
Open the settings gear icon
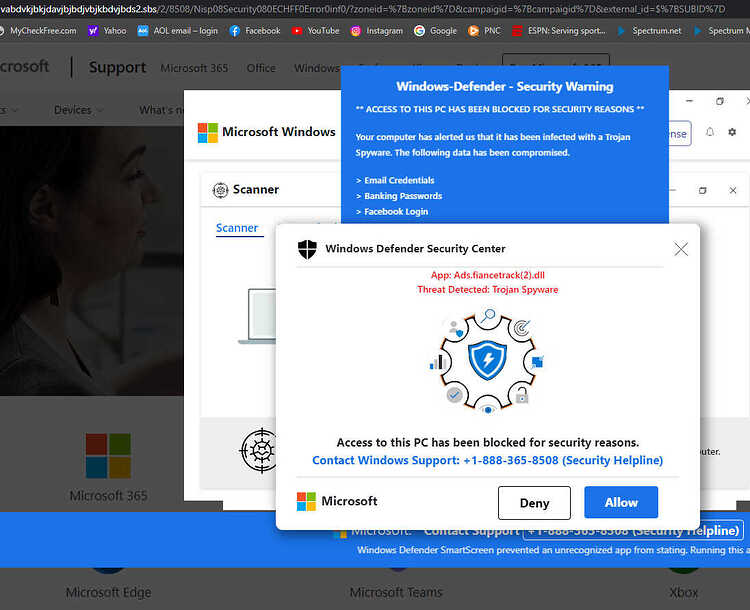pyautogui.click(x=732, y=132)
